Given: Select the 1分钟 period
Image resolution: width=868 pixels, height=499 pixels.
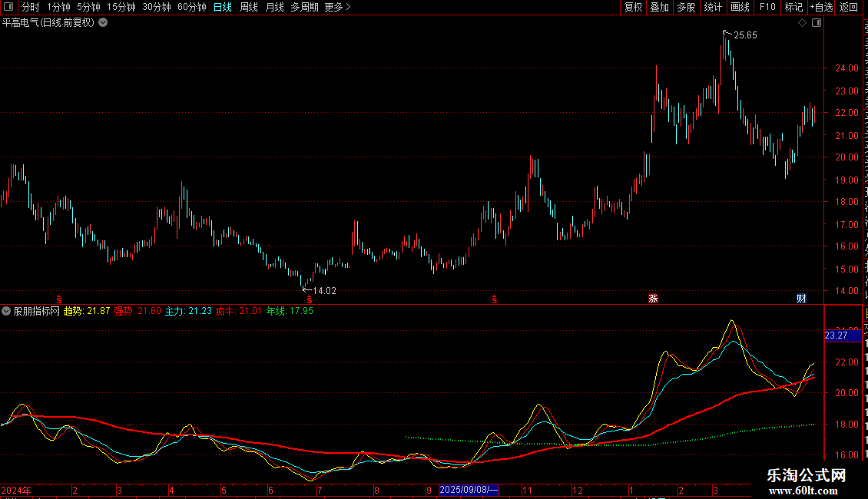Looking at the screenshot, I should pos(58,7).
